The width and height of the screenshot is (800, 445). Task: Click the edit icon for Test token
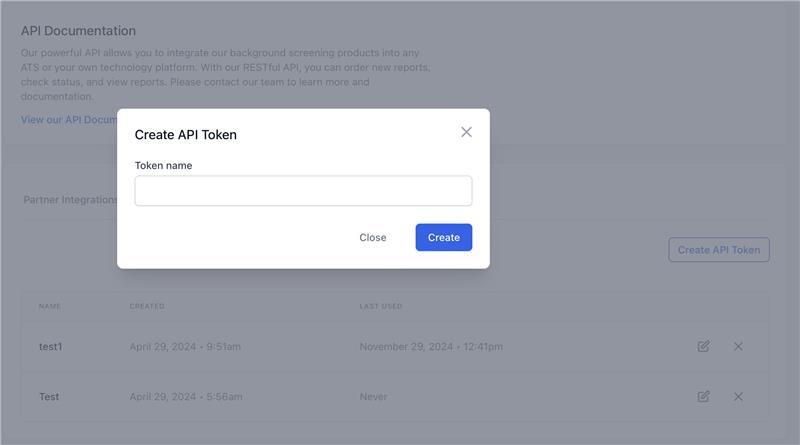pos(704,396)
